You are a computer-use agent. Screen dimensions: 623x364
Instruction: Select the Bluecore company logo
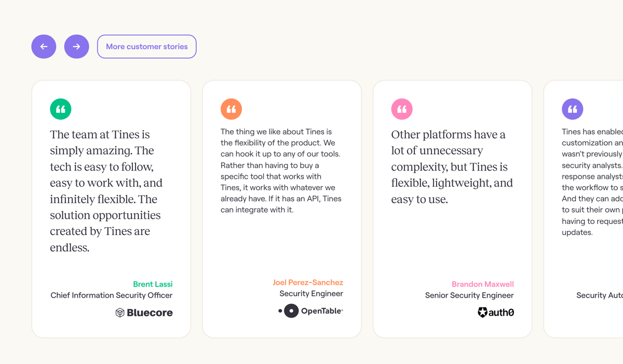tap(144, 312)
